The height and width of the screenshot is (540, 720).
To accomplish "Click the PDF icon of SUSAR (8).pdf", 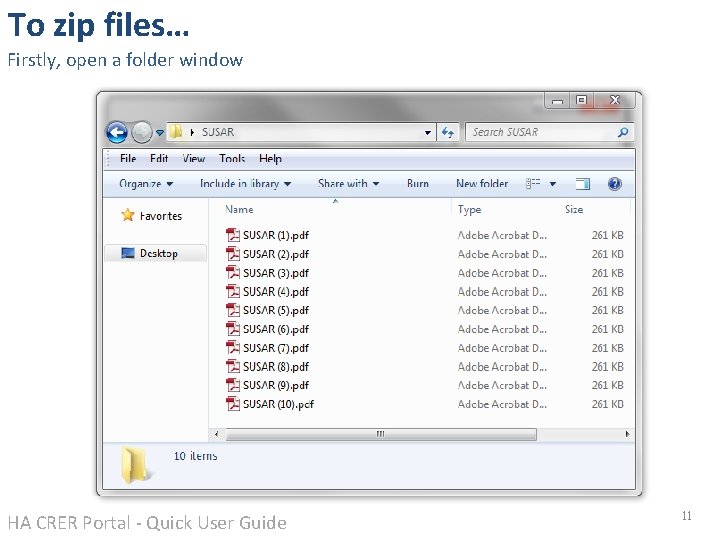I will pyautogui.click(x=233, y=366).
